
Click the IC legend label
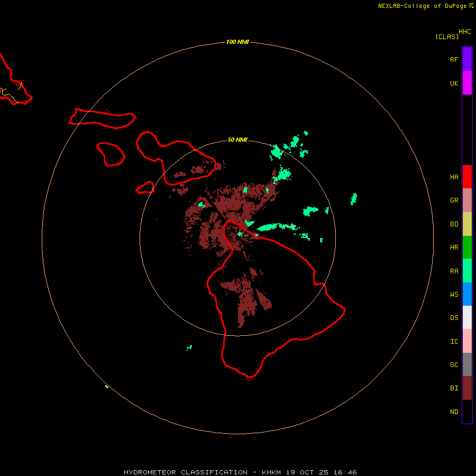tap(454, 342)
